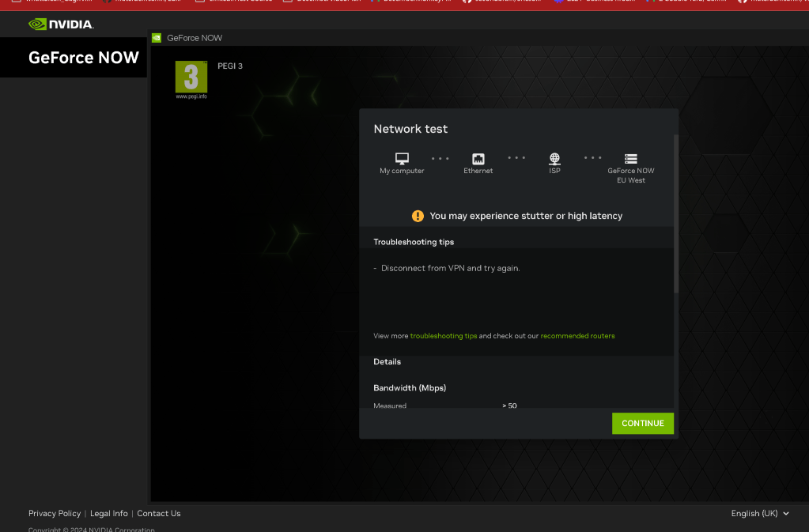Screen dimensions: 809x532
Task: Click the GeForce NOW title icon
Action: (157, 38)
